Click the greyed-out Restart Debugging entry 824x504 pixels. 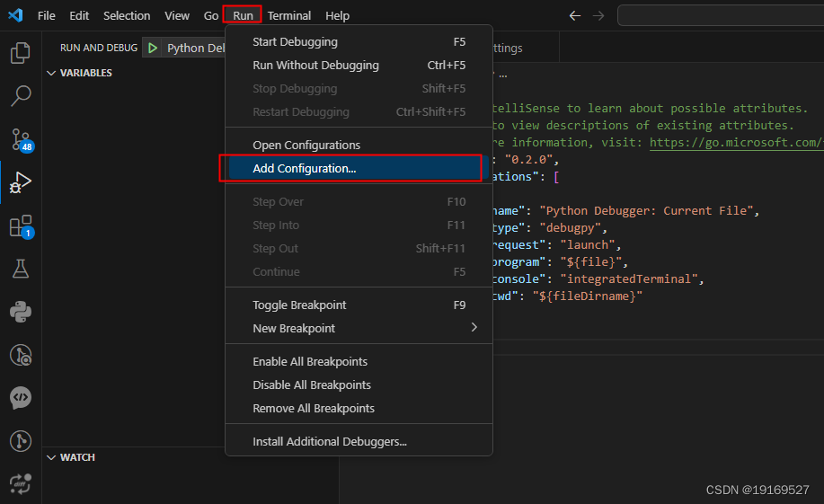tap(359, 111)
